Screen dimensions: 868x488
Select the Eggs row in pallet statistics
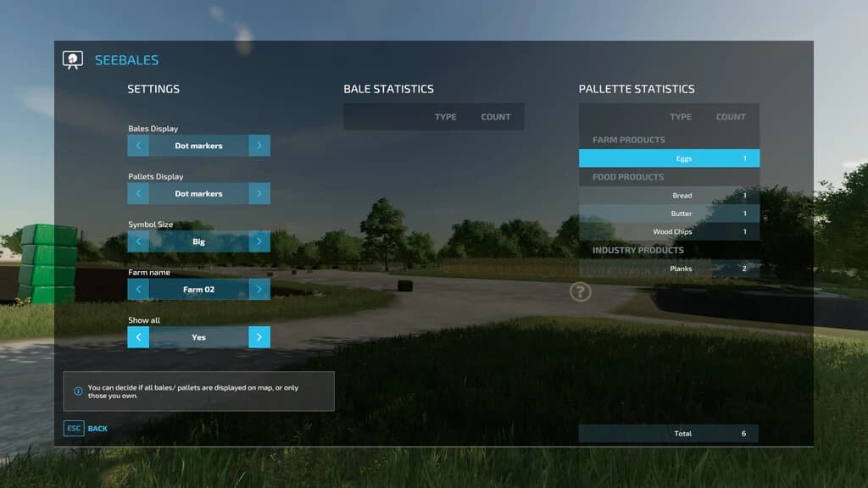point(669,158)
